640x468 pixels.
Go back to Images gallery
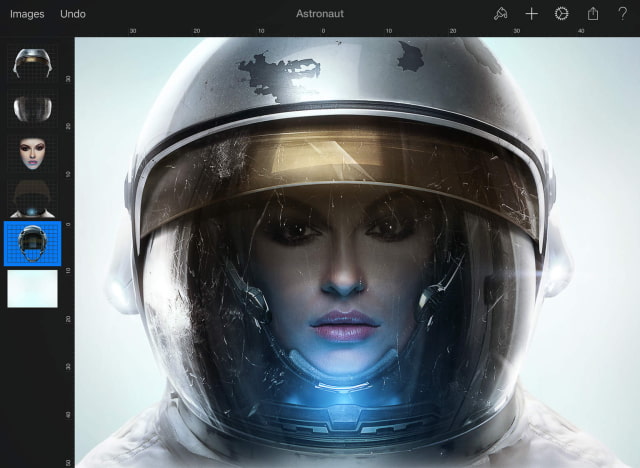pos(27,14)
